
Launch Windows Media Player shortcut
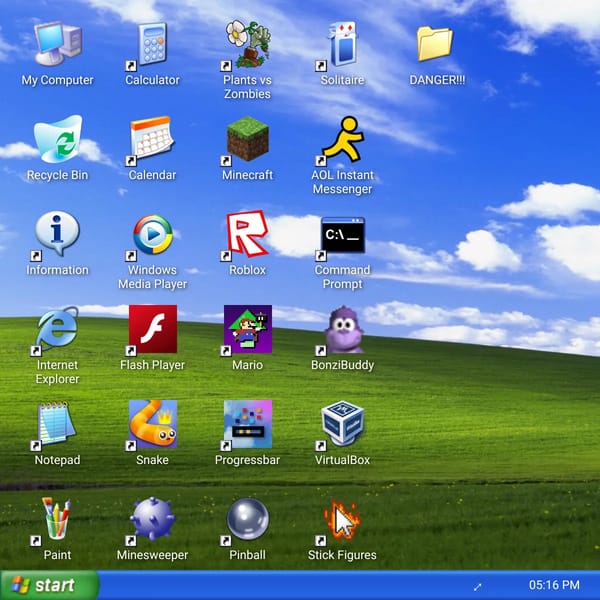click(153, 234)
